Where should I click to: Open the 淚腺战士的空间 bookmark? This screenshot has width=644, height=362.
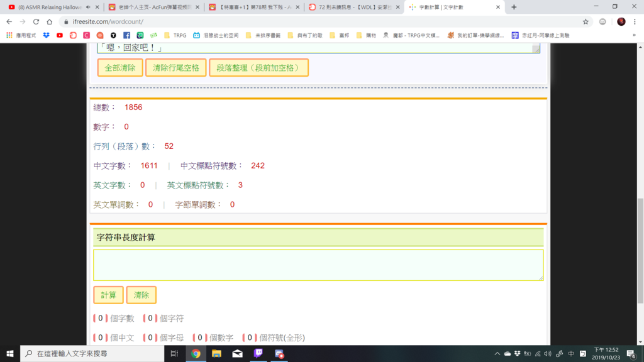click(x=216, y=35)
